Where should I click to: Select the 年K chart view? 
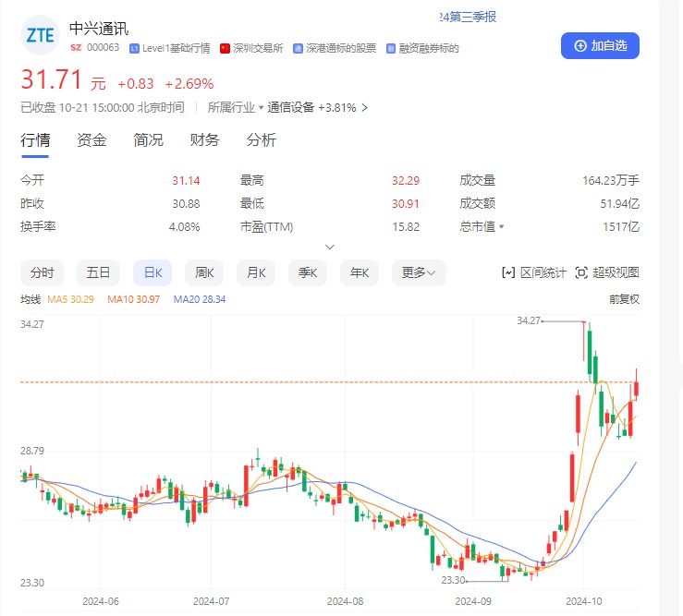coord(360,273)
